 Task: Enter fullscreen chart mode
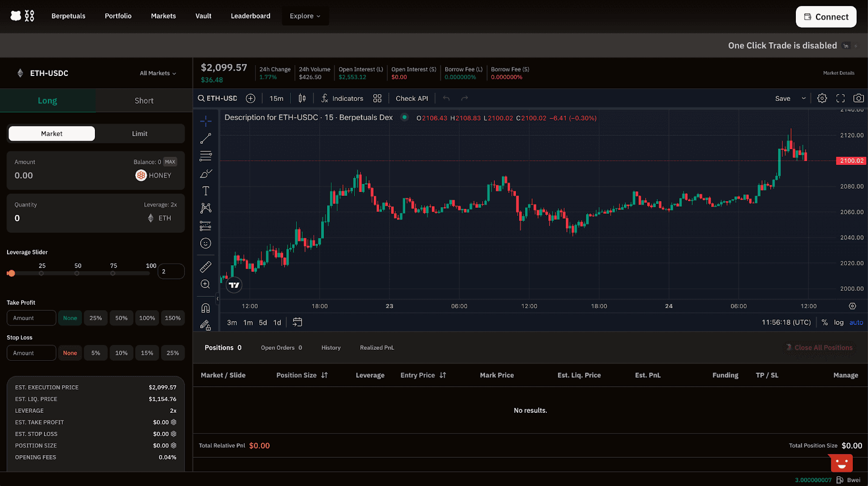840,98
